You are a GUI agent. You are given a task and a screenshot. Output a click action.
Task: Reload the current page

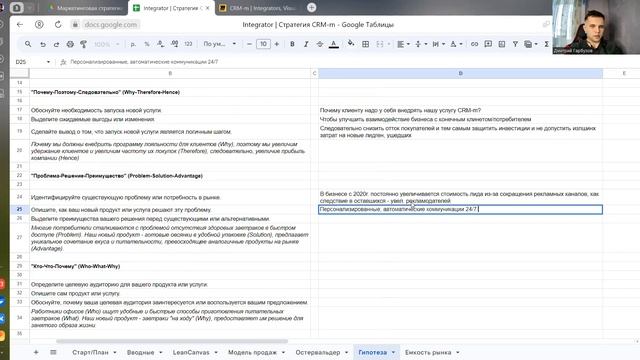coord(58,24)
